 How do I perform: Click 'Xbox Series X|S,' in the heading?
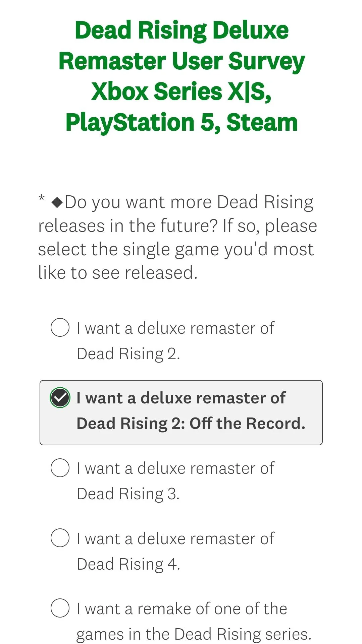click(x=182, y=92)
